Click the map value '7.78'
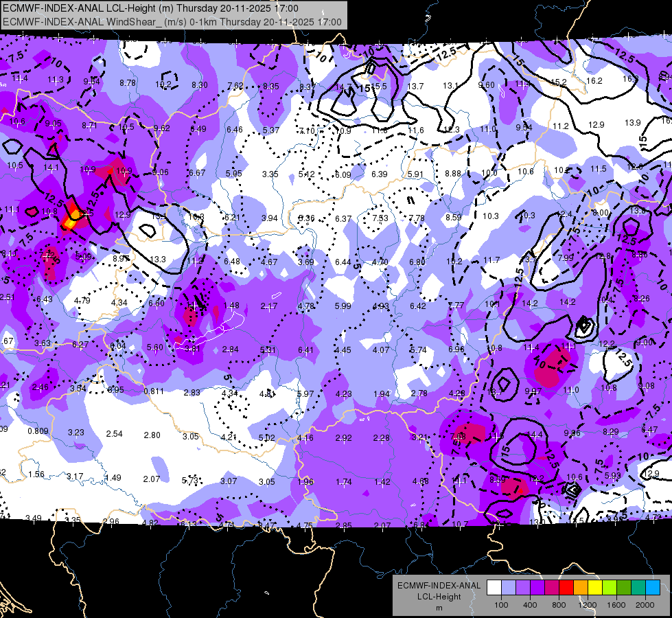The height and width of the screenshot is (618, 672). 417,218
